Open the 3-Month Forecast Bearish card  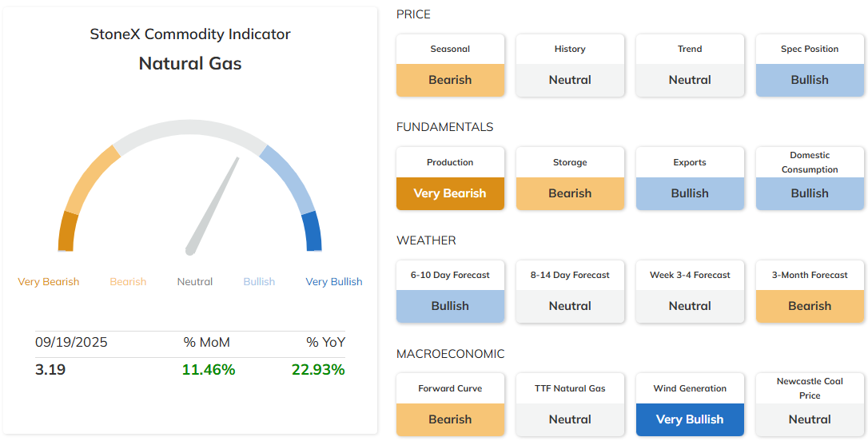[810, 291]
